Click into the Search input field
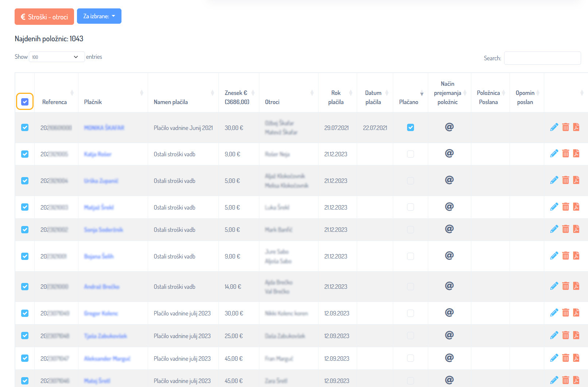The image size is (588, 387). pyautogui.click(x=542, y=58)
